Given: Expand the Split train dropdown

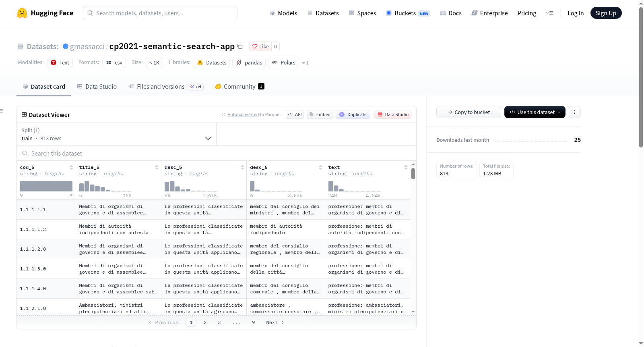Looking at the screenshot, I should pyautogui.click(x=116, y=134).
